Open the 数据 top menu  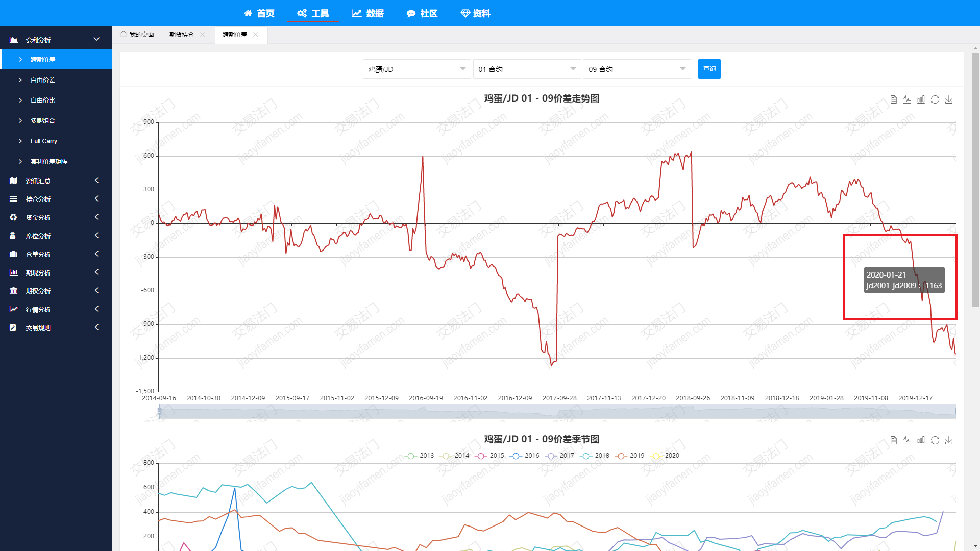(x=367, y=13)
